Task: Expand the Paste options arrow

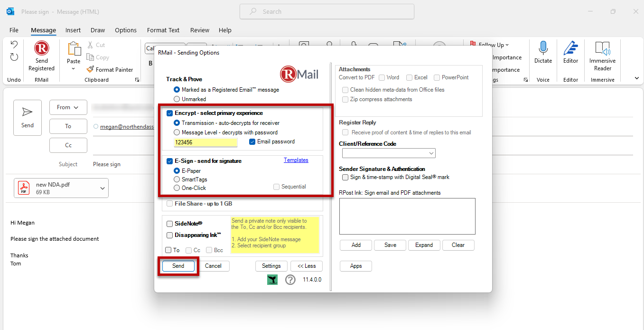Action: click(74, 68)
